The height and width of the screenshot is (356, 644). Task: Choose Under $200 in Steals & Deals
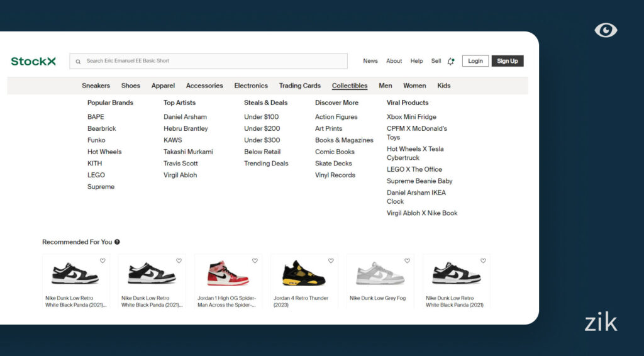coord(262,128)
